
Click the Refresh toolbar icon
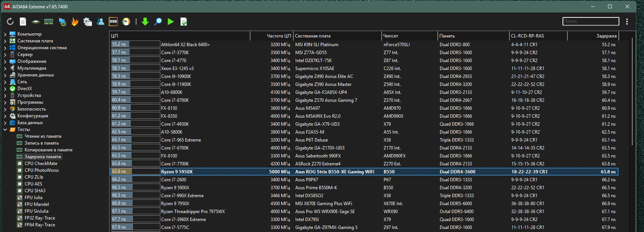click(10, 22)
